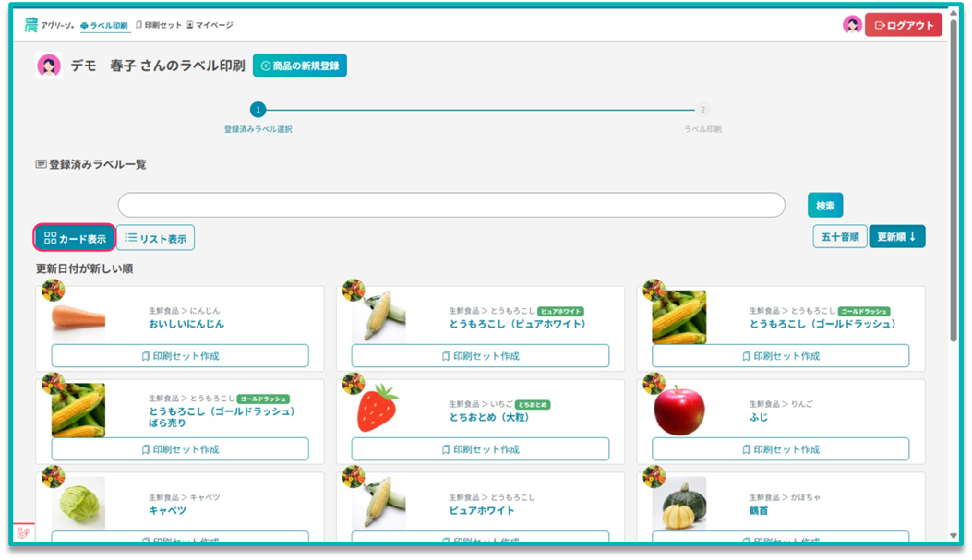Open the ラベル印刷 tab
Viewport: 972px width, 560px height.
[104, 25]
